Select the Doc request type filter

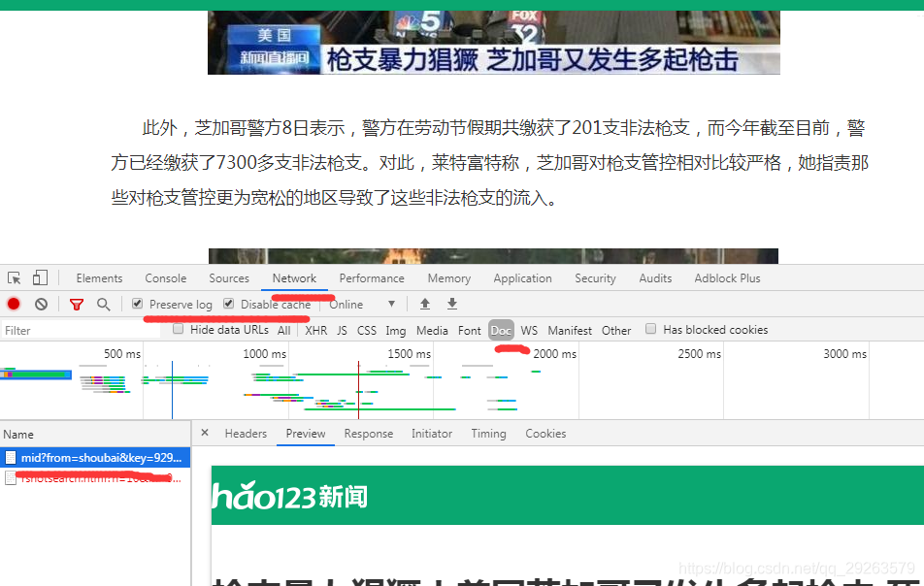500,330
